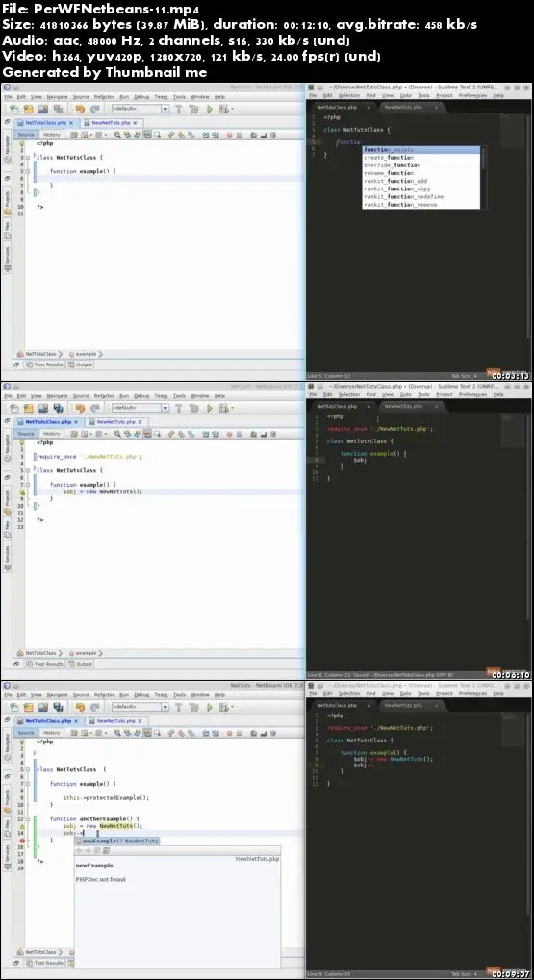534x980 pixels.
Task: Click back arrow in PHPDoc popup
Action: pos(80,851)
